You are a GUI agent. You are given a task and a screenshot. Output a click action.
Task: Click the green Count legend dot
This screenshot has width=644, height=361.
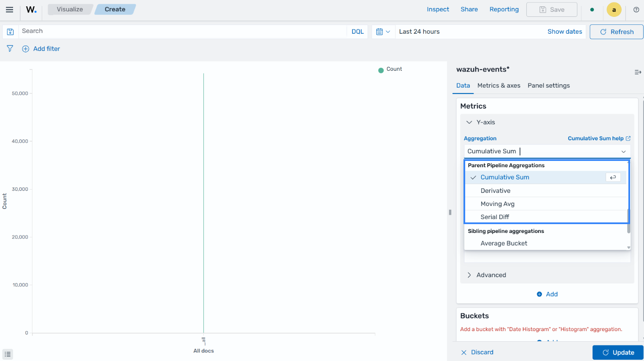tap(381, 70)
